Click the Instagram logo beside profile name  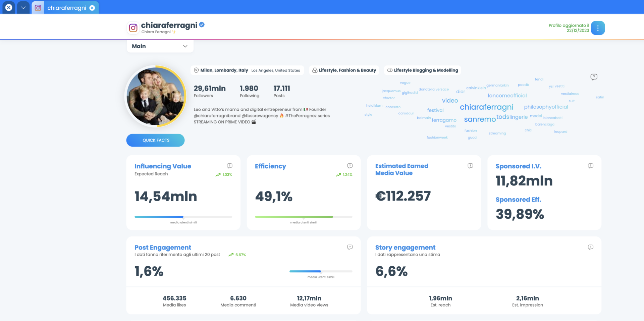(x=133, y=28)
